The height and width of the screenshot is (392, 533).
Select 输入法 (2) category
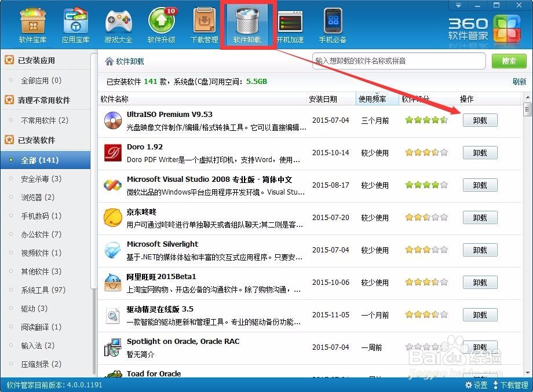click(x=38, y=346)
